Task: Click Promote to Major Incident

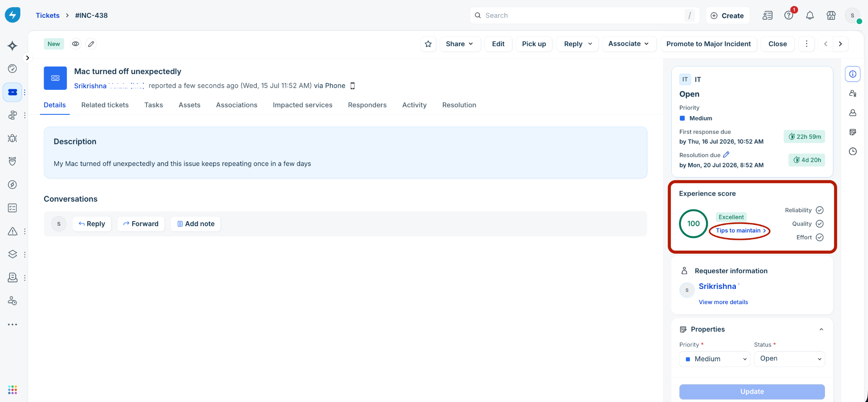Action: pyautogui.click(x=708, y=44)
